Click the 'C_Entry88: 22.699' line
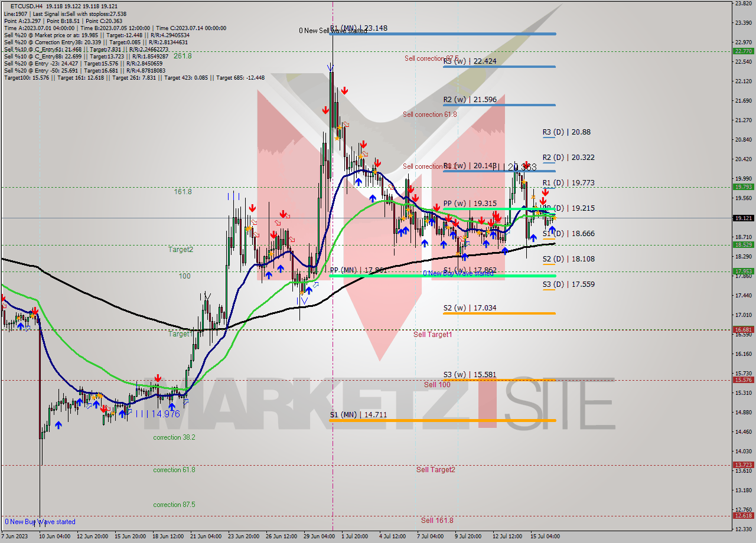 (86, 56)
